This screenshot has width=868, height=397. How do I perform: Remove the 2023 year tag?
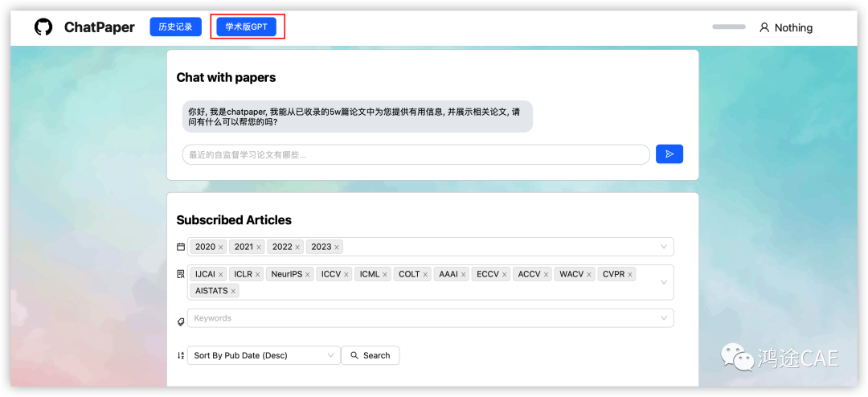coord(336,247)
